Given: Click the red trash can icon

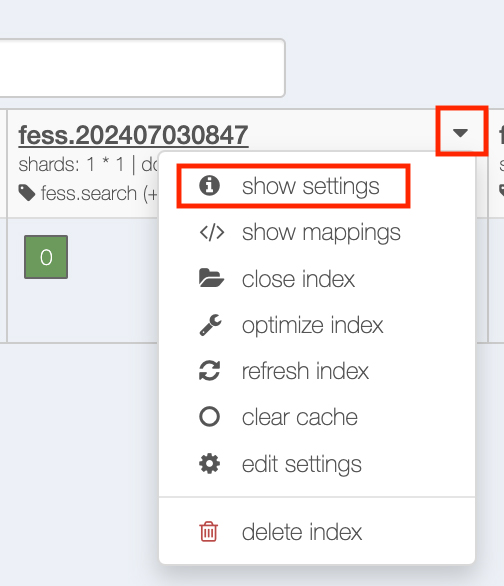Looking at the screenshot, I should click(208, 531).
